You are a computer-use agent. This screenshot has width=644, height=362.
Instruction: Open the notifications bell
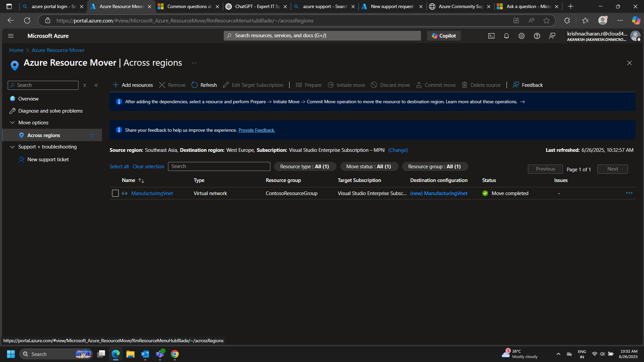click(x=506, y=36)
